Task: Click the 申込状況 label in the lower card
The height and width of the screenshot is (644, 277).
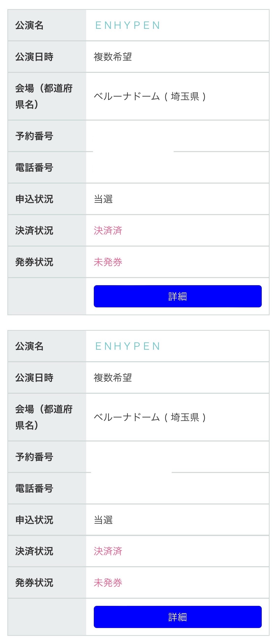Action: click(34, 520)
